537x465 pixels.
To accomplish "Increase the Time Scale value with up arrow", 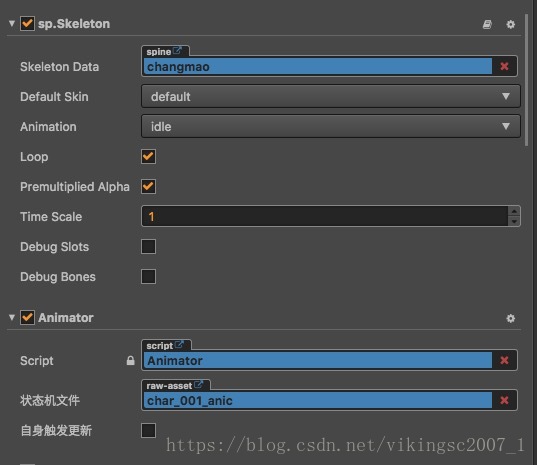I will click(x=514, y=211).
